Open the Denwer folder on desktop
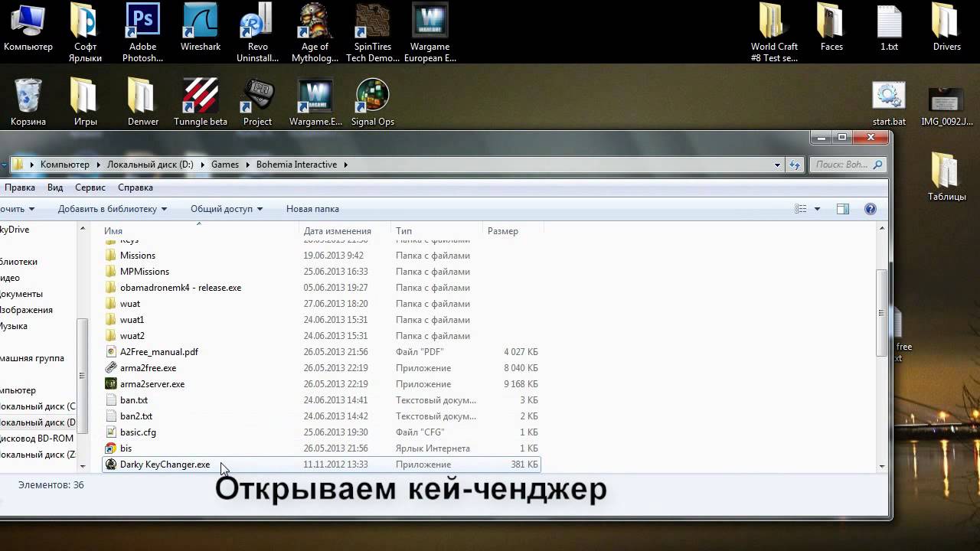The height and width of the screenshot is (551, 980). (x=142, y=102)
